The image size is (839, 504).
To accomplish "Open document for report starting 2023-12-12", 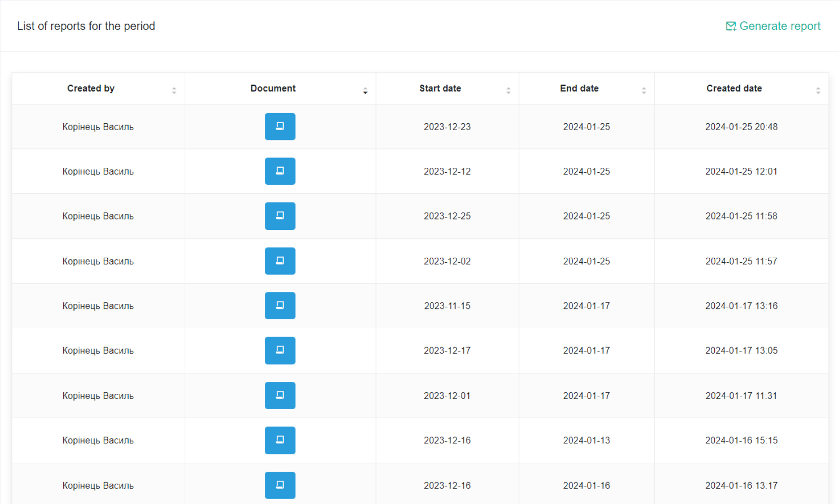I will pyautogui.click(x=280, y=171).
